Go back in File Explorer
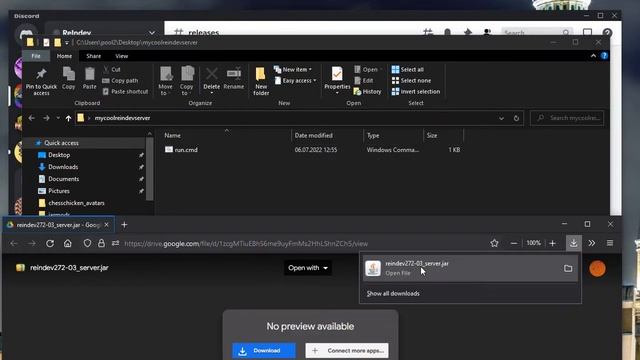The width and height of the screenshot is (640, 360). 31,118
